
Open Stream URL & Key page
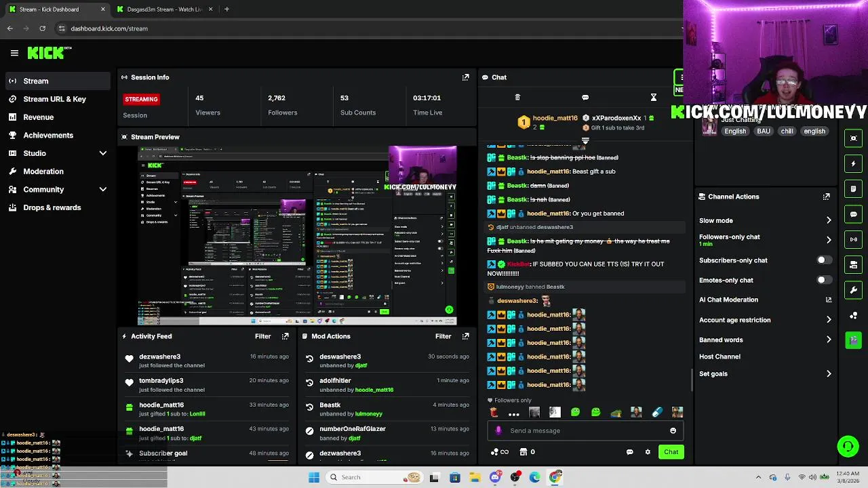[56, 99]
